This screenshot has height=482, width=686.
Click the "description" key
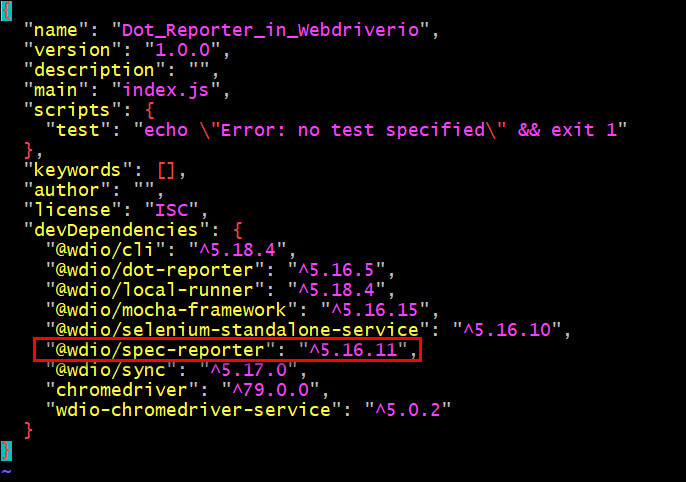[94, 70]
